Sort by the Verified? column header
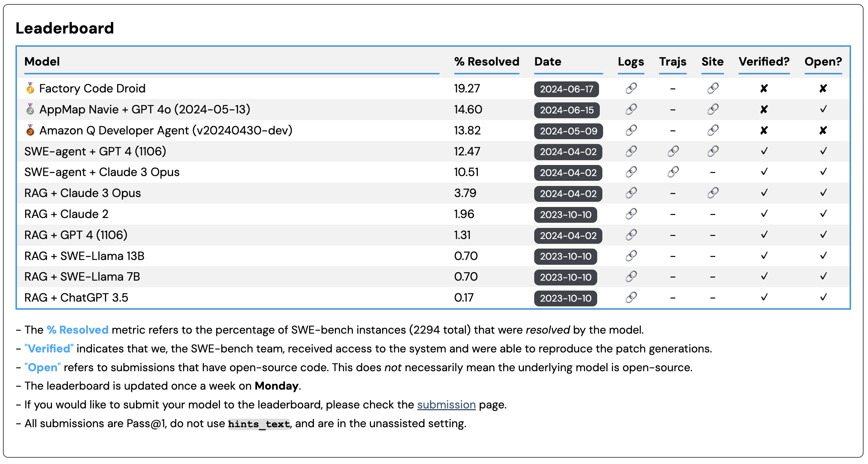Viewport: 868px width, 464px height. pos(764,61)
